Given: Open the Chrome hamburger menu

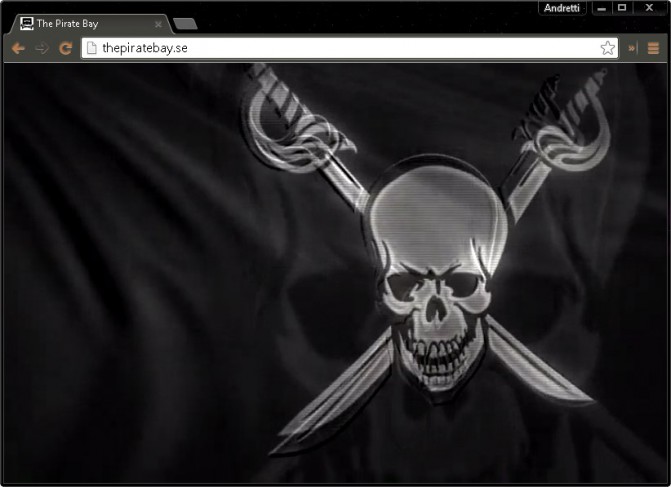Looking at the screenshot, I should click(x=653, y=48).
